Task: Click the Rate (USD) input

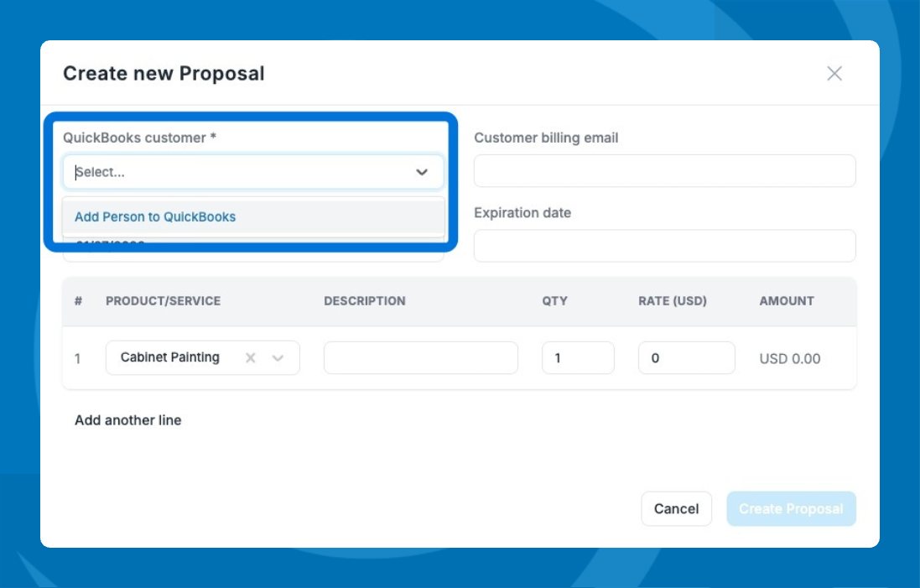Action: [686, 358]
